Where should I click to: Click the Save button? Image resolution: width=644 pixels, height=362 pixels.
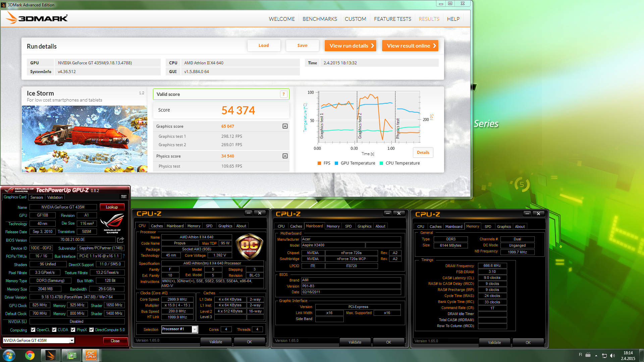tap(302, 46)
